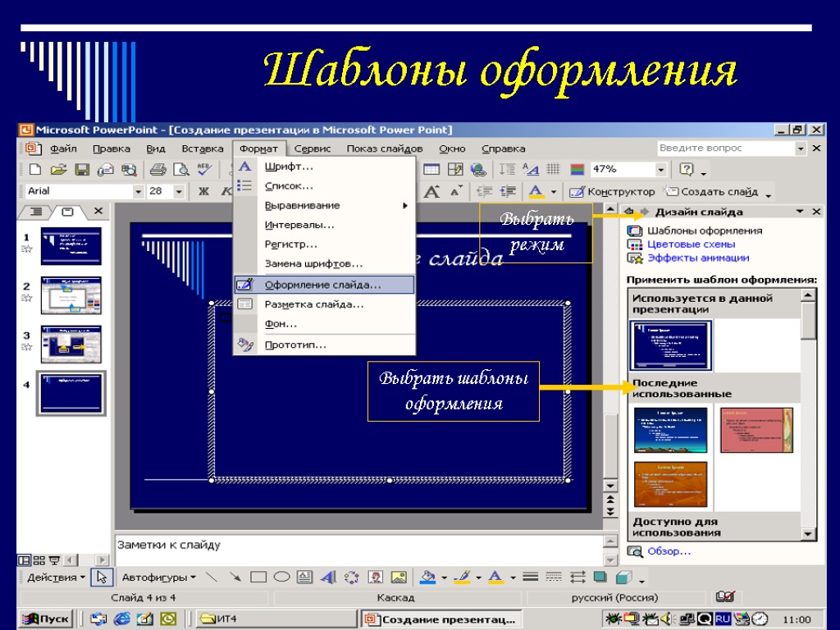The height and width of the screenshot is (630, 840).
Task: Save the presentation with the floppy icon
Action: 82,170
